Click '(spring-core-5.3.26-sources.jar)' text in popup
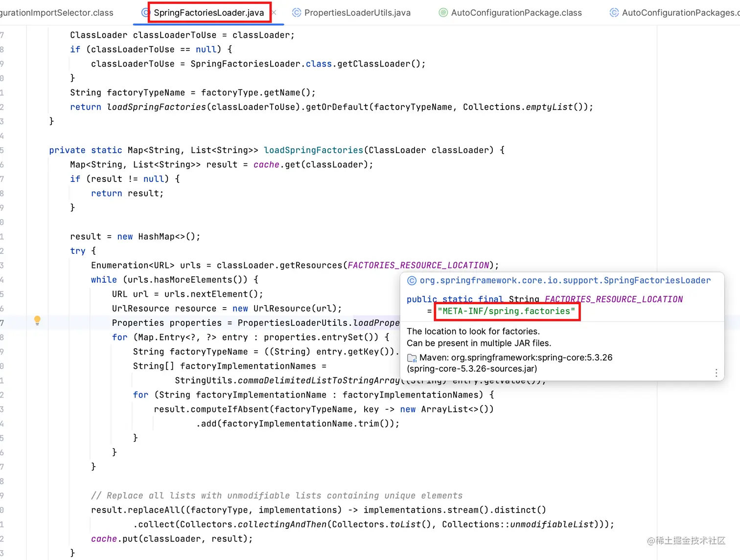Viewport: 740px width, 560px height. (472, 369)
